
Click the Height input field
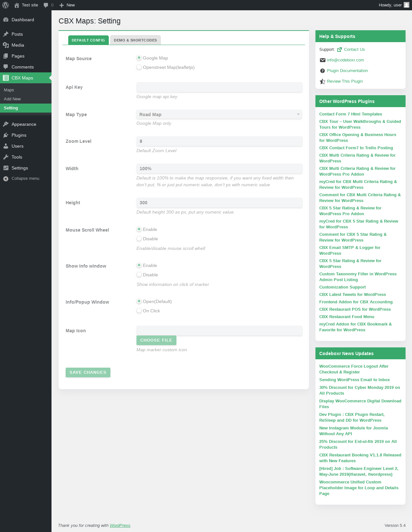219,203
